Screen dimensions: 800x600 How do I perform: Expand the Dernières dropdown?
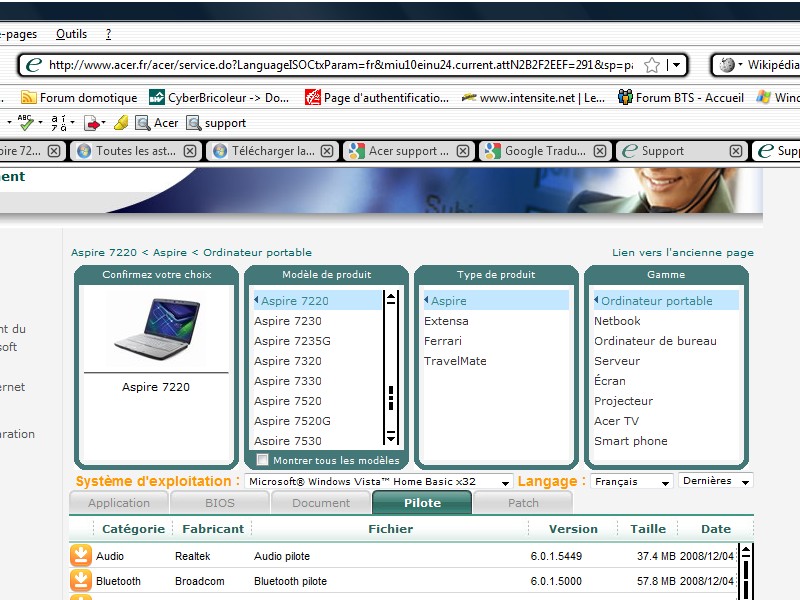point(716,481)
